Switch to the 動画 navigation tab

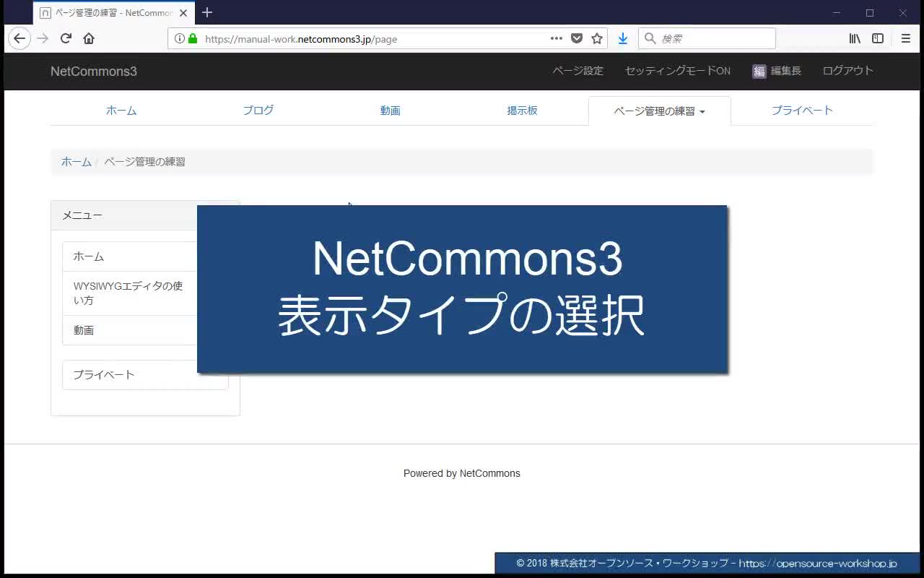click(x=391, y=111)
